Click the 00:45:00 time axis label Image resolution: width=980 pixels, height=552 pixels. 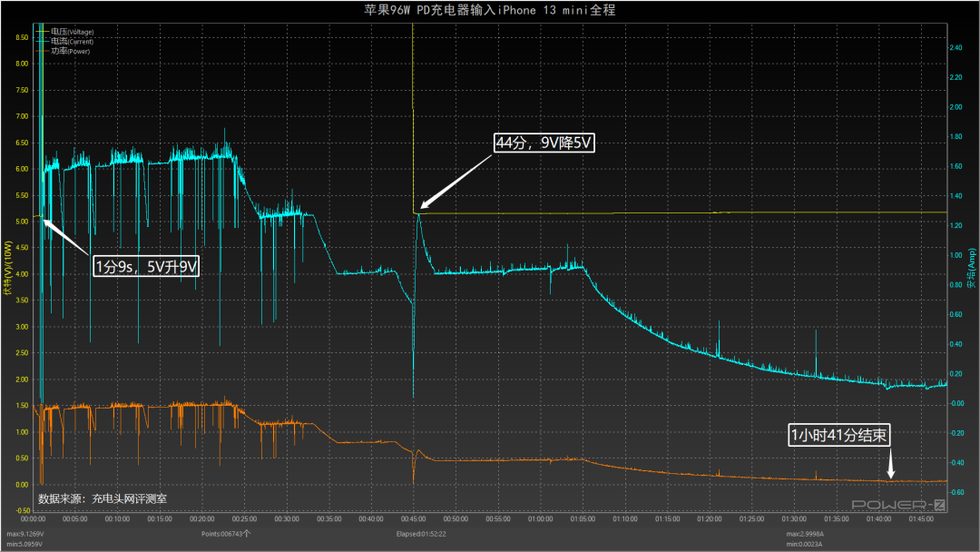(x=413, y=519)
